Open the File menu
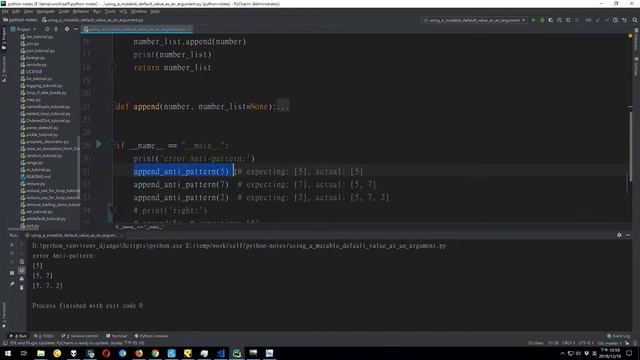 click(x=5, y=11)
